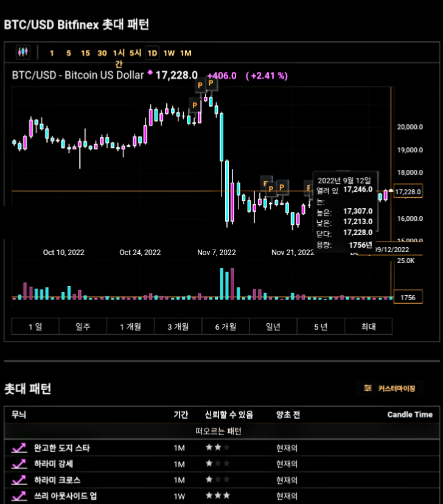Click the 커스터마이징 settings icon

point(368,388)
